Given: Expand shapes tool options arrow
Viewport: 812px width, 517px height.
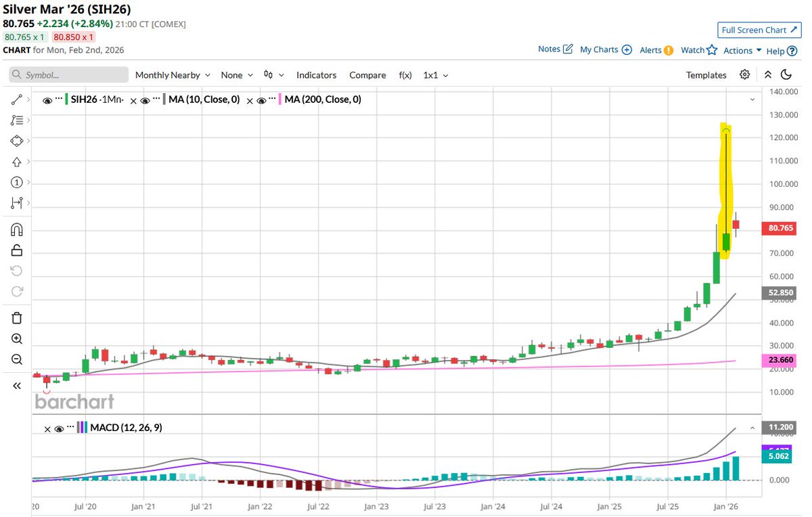Looking at the screenshot, I should (x=28, y=141).
